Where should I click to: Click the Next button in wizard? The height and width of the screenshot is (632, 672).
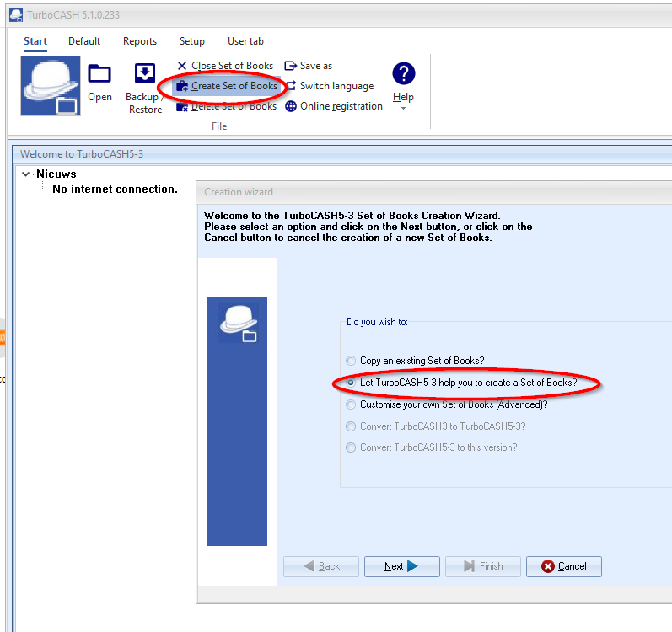(402, 566)
